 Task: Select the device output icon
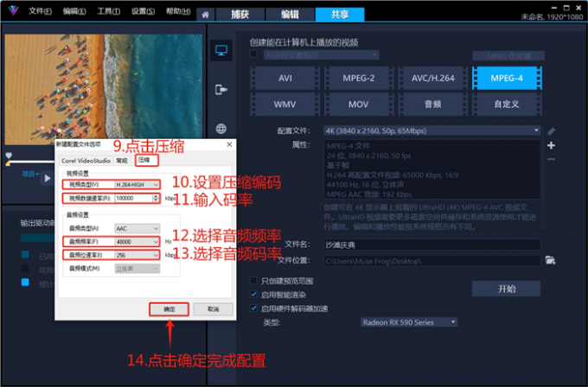(220, 90)
